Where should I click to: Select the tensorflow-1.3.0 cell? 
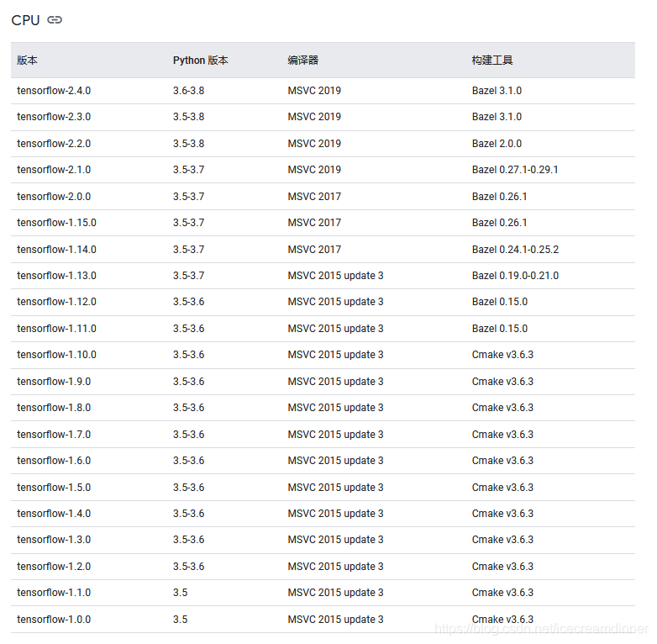point(54,539)
